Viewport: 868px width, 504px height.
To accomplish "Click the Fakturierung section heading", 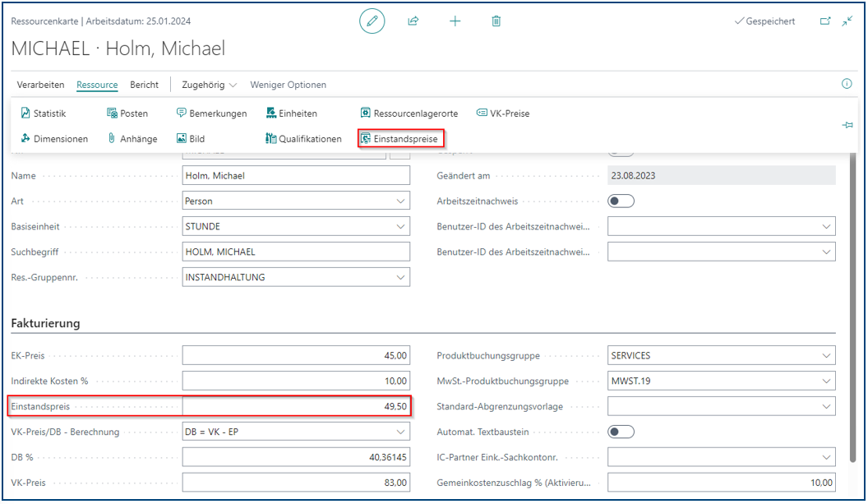I will [45, 323].
